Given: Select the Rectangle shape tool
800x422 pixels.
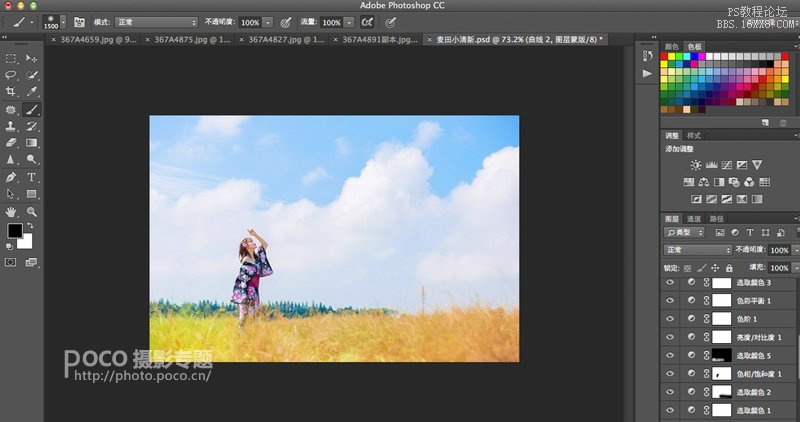Looking at the screenshot, I should (x=32, y=194).
